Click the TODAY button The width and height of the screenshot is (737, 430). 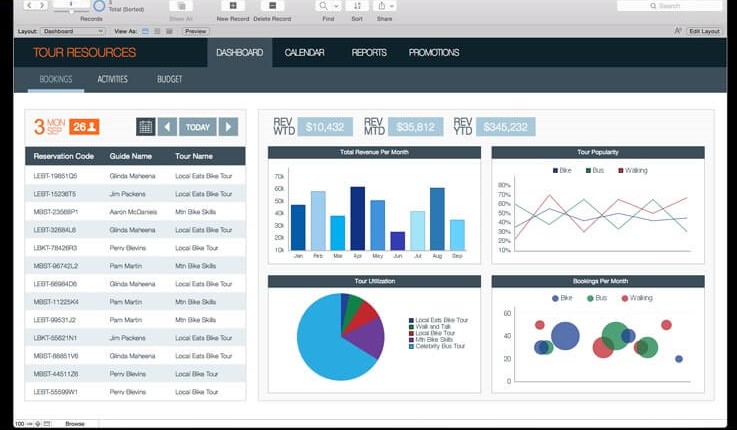(x=198, y=127)
